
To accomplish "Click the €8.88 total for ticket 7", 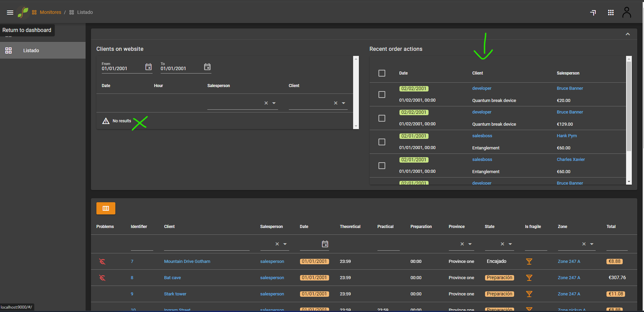I will pos(615,262).
